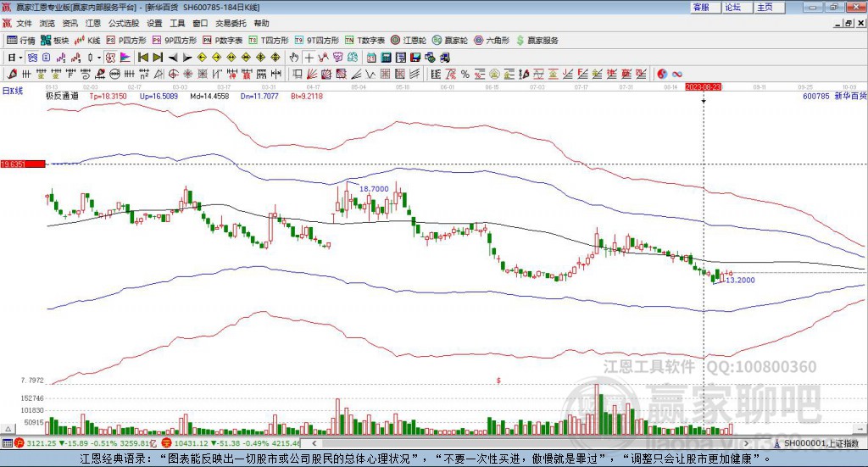Click the Dn=11.7077 value

(x=259, y=97)
